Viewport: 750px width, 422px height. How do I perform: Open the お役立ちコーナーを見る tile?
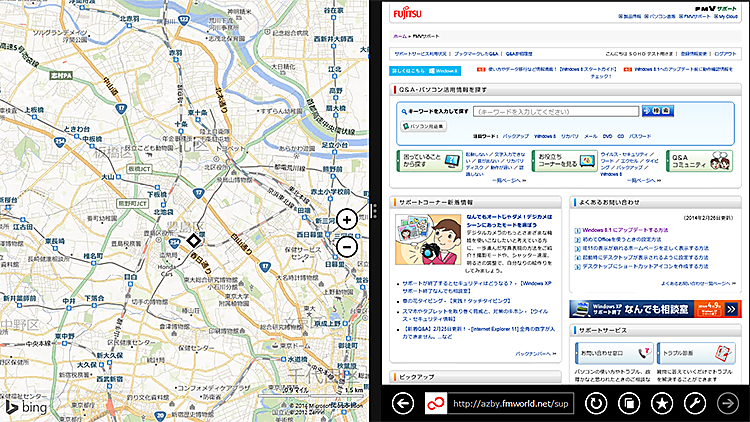(565, 161)
